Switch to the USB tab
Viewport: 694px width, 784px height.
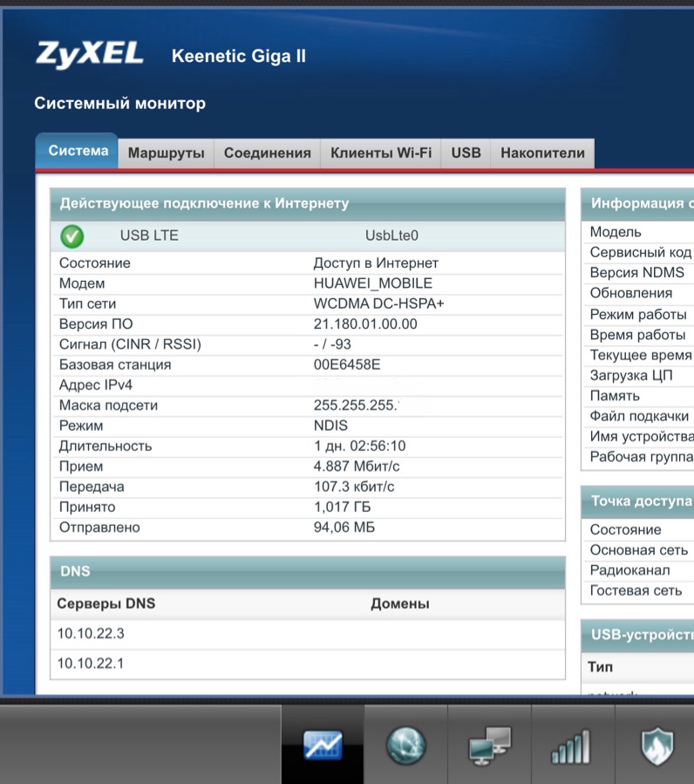[466, 153]
